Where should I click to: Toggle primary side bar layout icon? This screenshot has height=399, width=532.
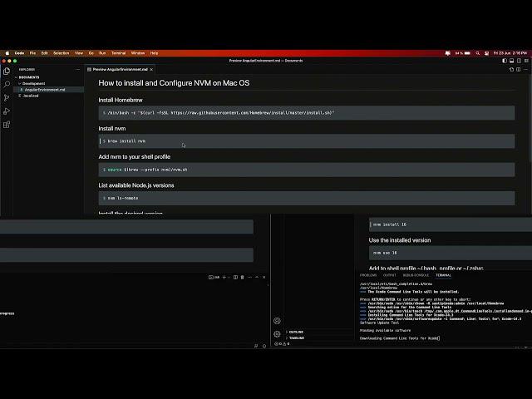[x=505, y=61]
